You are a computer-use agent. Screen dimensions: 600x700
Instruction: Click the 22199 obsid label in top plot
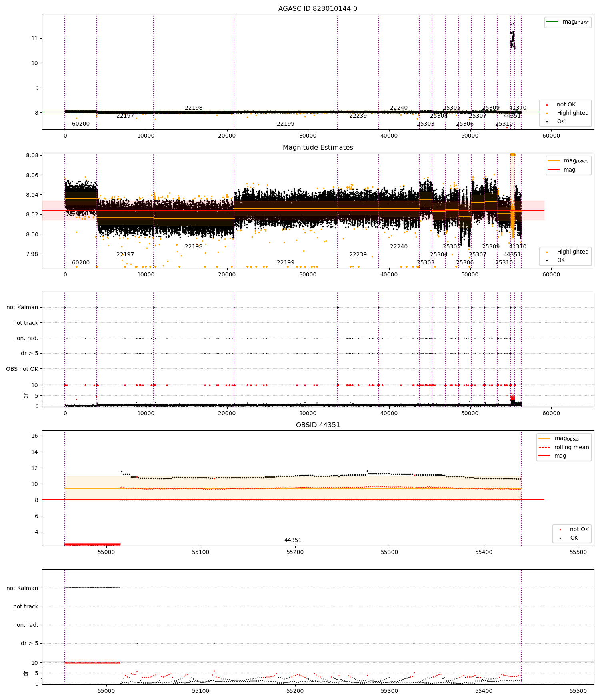[286, 124]
